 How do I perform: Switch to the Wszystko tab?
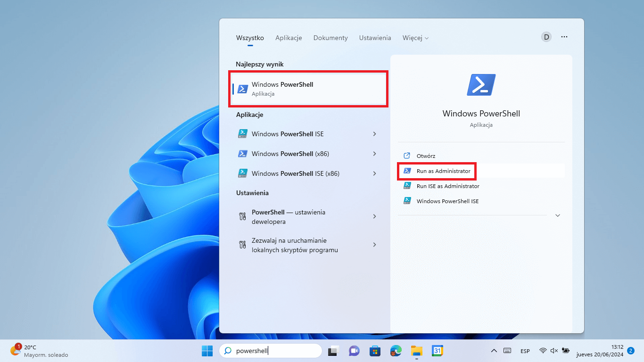[250, 38]
